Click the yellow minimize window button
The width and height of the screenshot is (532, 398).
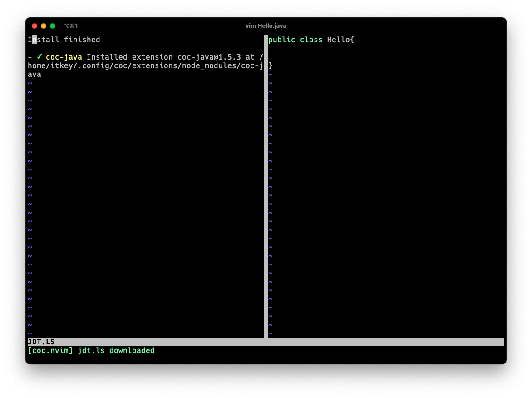pyautogui.click(x=44, y=26)
